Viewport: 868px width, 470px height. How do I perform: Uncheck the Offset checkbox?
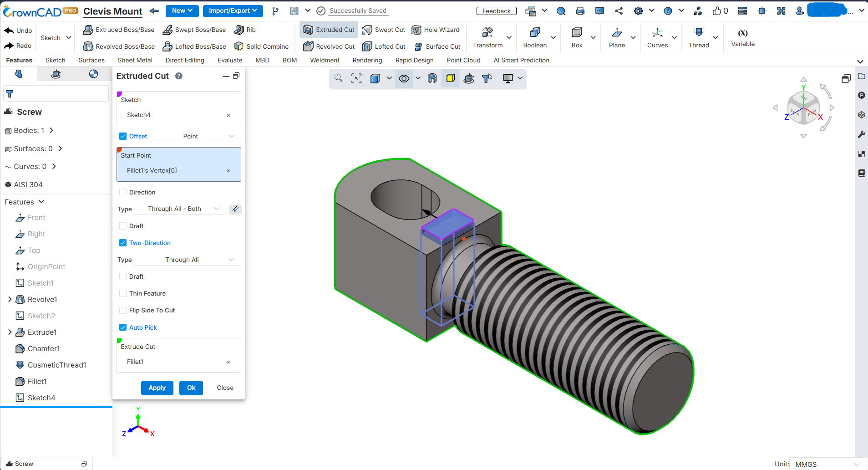pyautogui.click(x=123, y=136)
